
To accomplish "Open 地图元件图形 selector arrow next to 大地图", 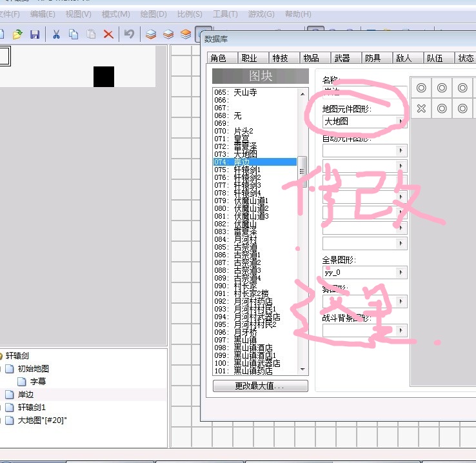I will 401,121.
